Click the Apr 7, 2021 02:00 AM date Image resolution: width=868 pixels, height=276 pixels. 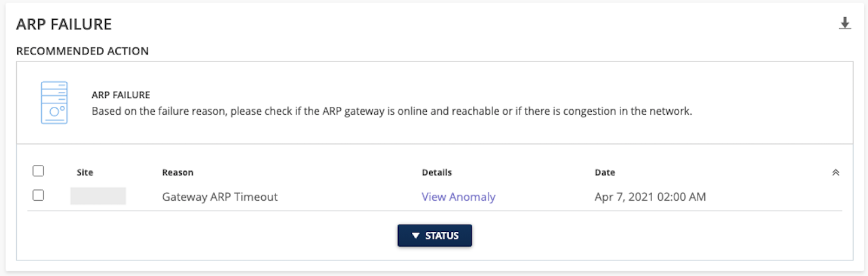point(650,197)
